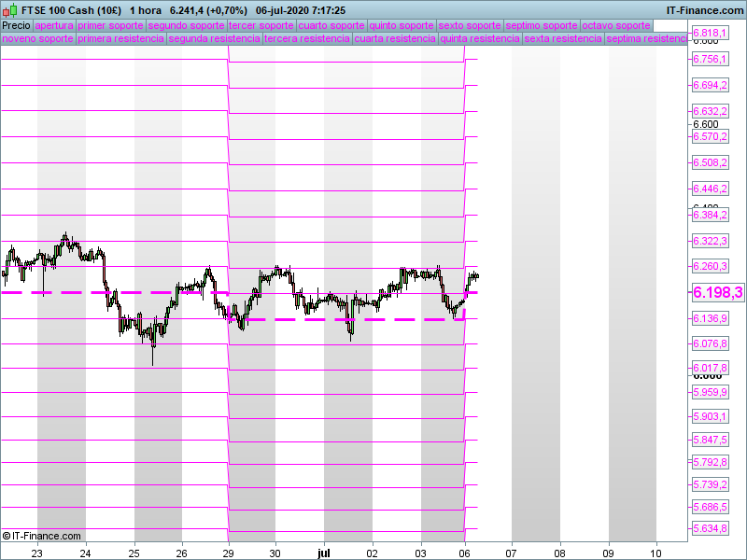Select the cuarto soporte legend label
This screenshot has width=747, height=560.
pyautogui.click(x=331, y=25)
